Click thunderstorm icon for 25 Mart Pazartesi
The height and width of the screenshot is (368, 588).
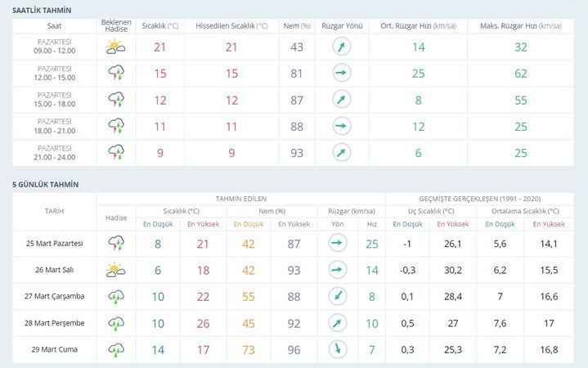[x=116, y=244]
